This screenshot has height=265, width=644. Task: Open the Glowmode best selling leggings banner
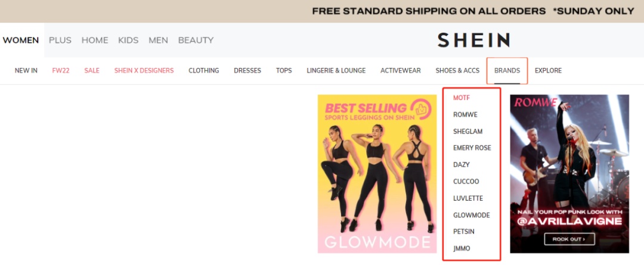(x=377, y=173)
